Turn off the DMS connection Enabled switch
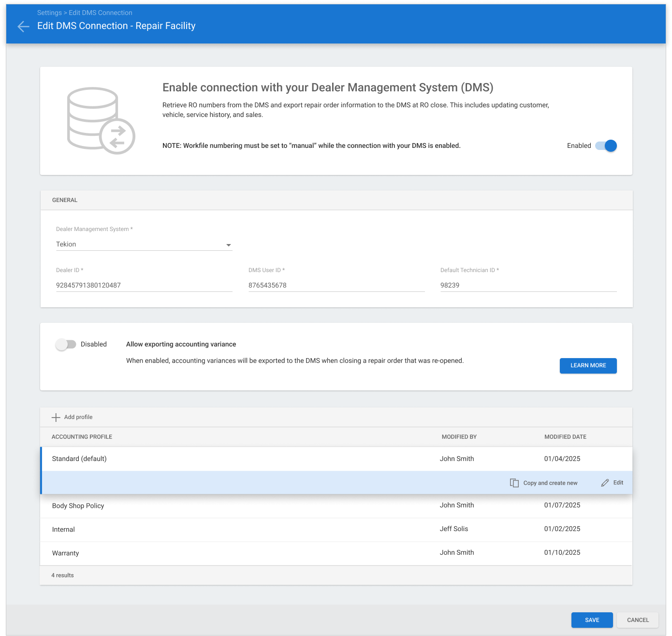672x636 pixels. (x=606, y=145)
